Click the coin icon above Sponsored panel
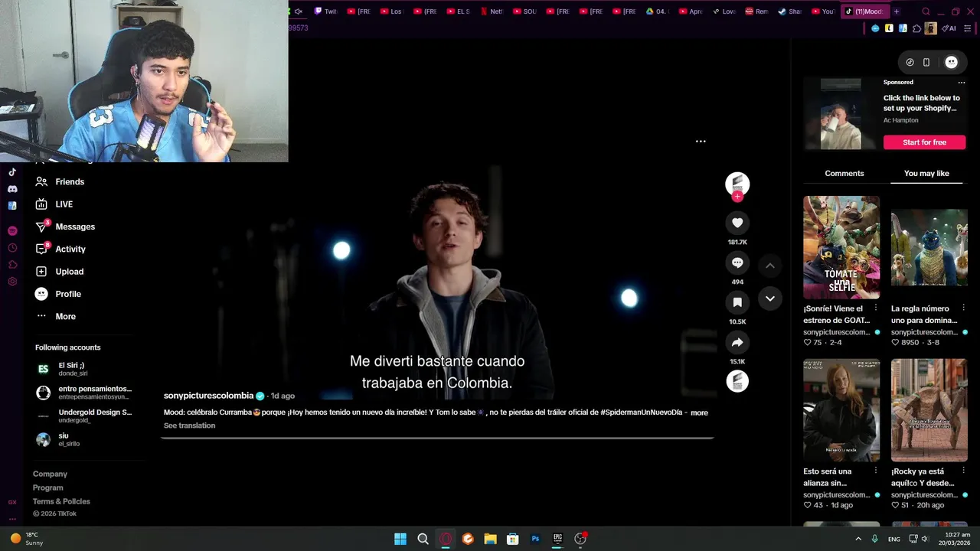This screenshot has height=551, width=980. click(x=910, y=62)
